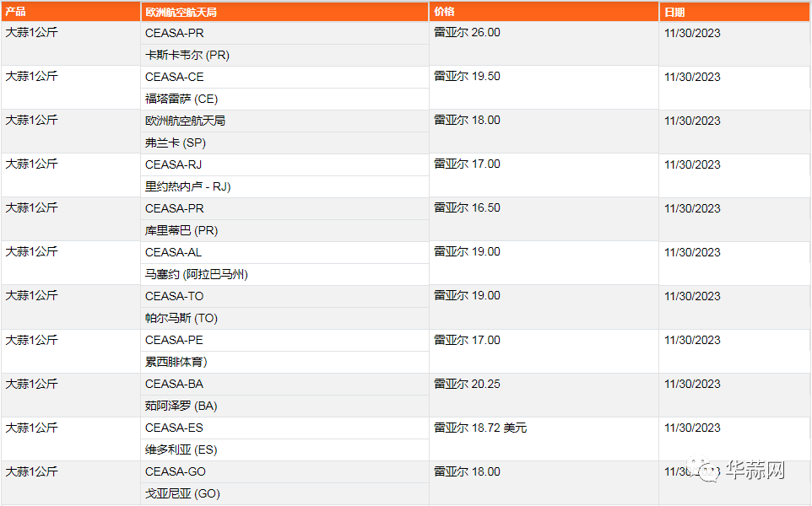Click the 福塔雷萨 (CE) location cell
The height and width of the screenshot is (506, 812).
pyautogui.click(x=284, y=99)
